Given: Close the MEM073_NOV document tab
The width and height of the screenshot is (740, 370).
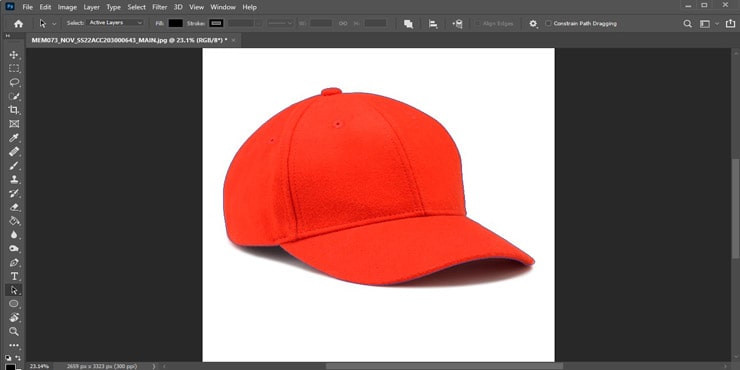Looking at the screenshot, I should 234,41.
